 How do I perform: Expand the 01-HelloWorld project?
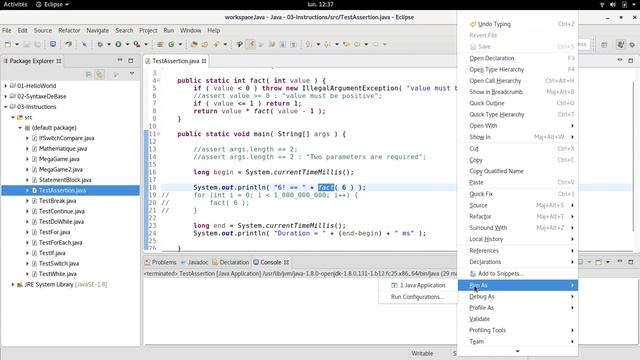click(6, 86)
